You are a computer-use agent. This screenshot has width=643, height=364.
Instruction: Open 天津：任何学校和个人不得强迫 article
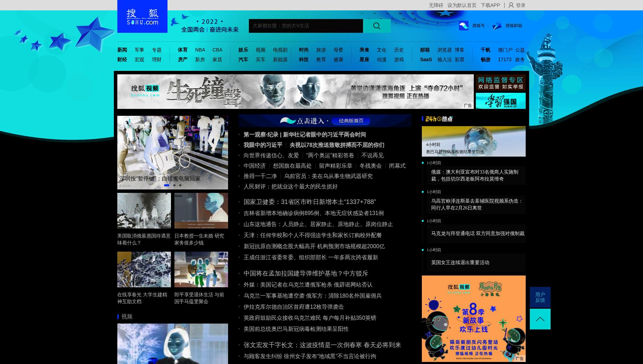pyautogui.click(x=313, y=235)
